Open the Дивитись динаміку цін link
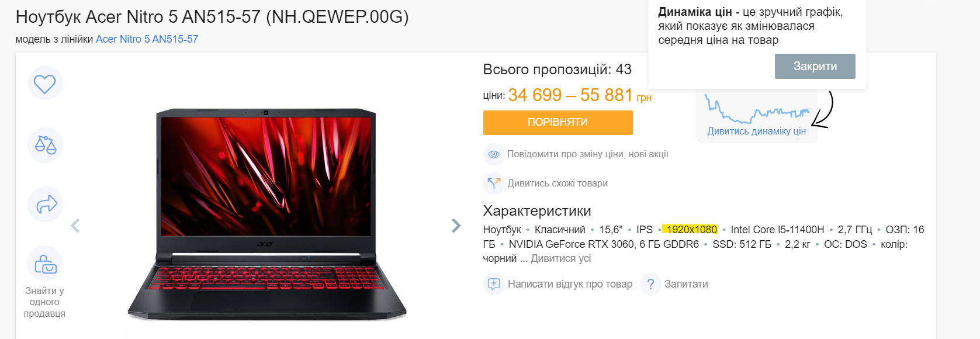The height and width of the screenshot is (339, 980). coord(756,132)
